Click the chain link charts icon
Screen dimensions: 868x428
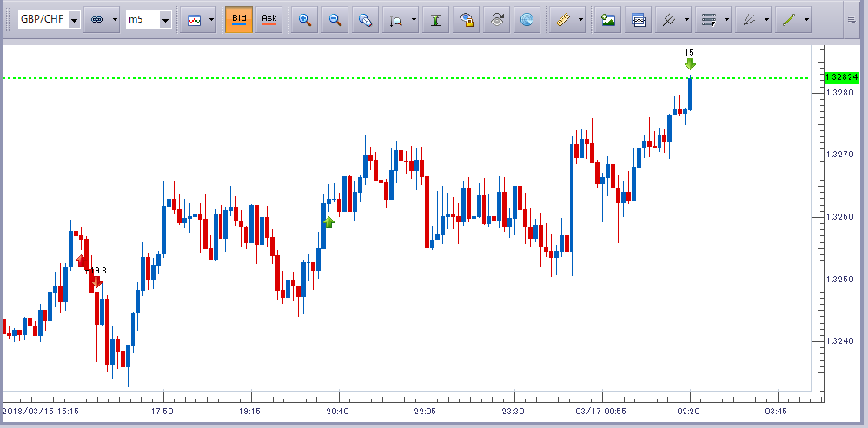pos(96,20)
